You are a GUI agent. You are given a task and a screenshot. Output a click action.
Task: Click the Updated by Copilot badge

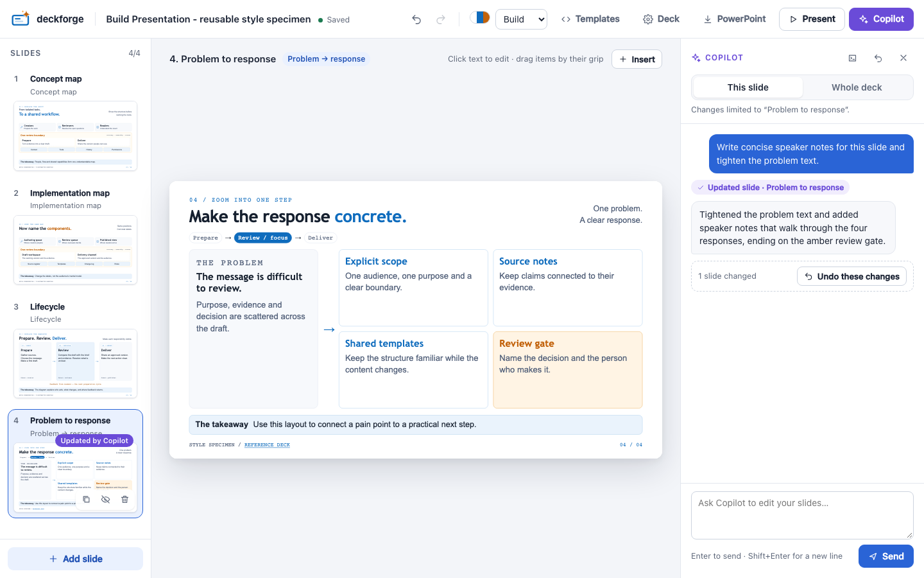coord(94,441)
